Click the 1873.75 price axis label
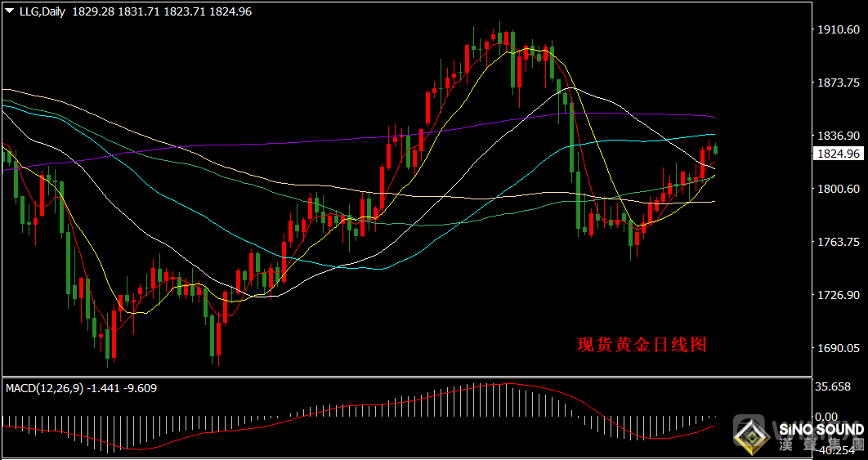The image size is (868, 460). pyautogui.click(x=837, y=83)
